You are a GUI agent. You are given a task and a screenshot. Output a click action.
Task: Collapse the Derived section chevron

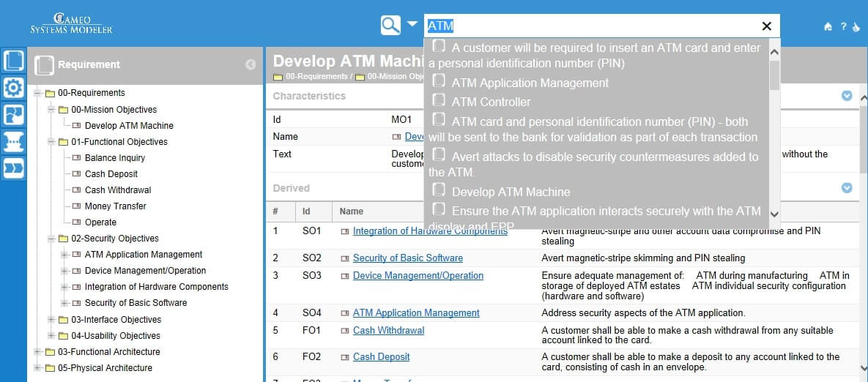(x=847, y=188)
